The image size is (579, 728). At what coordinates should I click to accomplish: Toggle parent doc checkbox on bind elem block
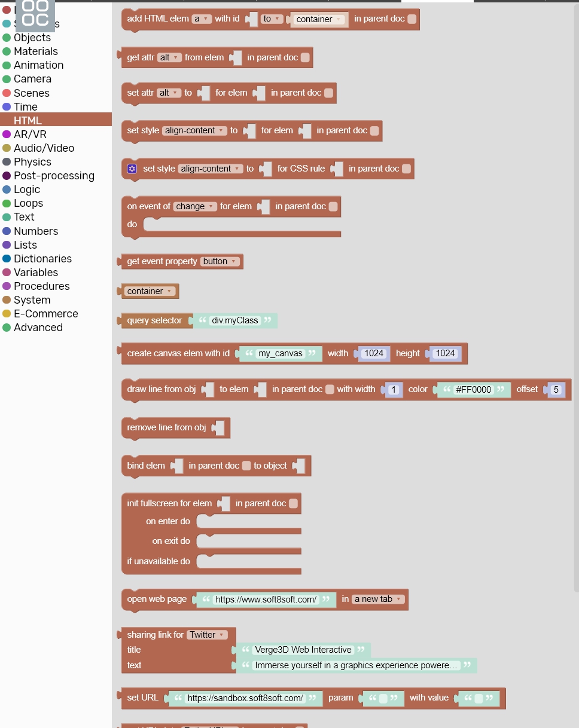click(246, 466)
